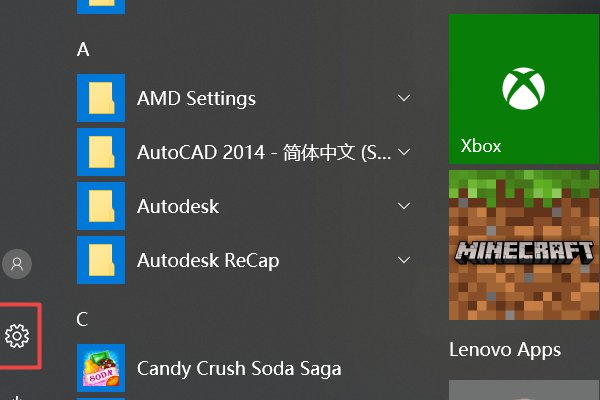Click the letter C section header
The height and width of the screenshot is (400, 600).
pyautogui.click(x=82, y=319)
